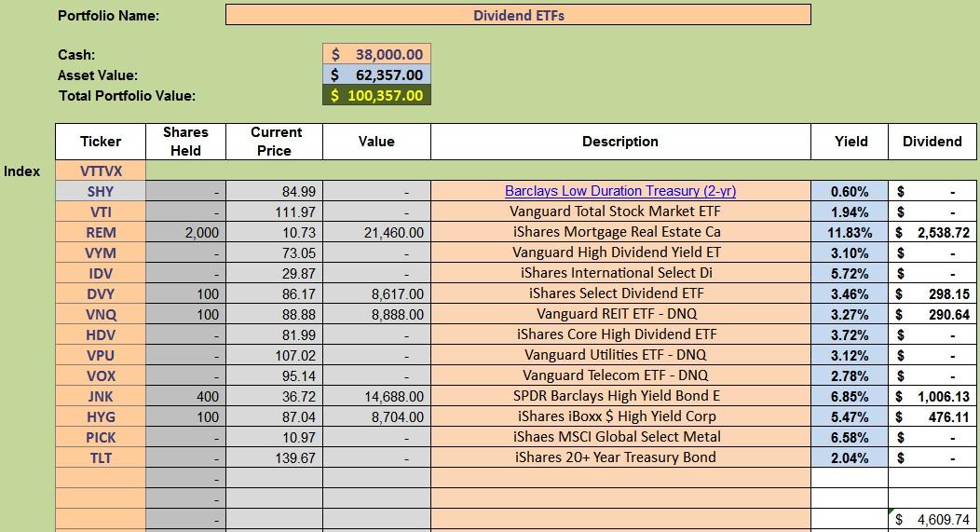
Task: Select the JNK ticker cell
Action: click(100, 396)
